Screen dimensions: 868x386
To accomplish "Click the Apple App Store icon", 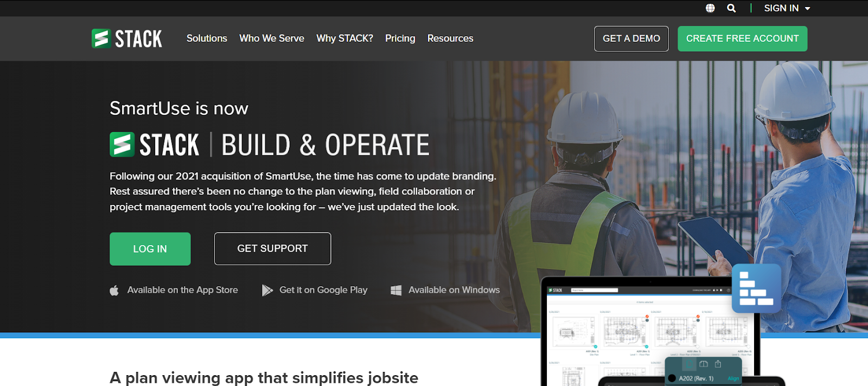I will tap(114, 291).
